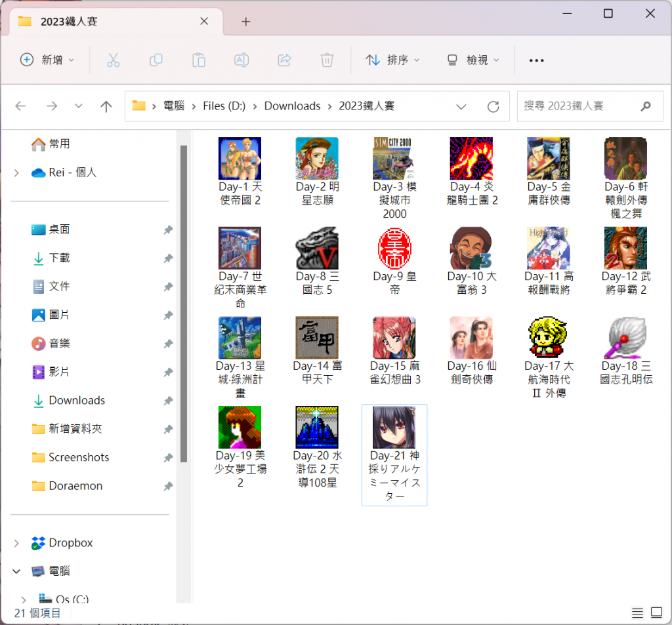Click 2023鐵人賽 in the breadcrumb
This screenshot has height=625, width=672.
click(367, 106)
